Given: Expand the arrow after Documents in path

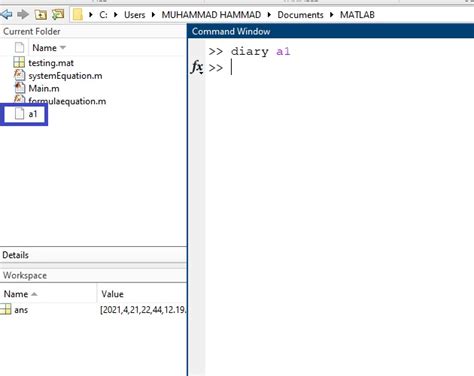Looking at the screenshot, I should 332,15.
